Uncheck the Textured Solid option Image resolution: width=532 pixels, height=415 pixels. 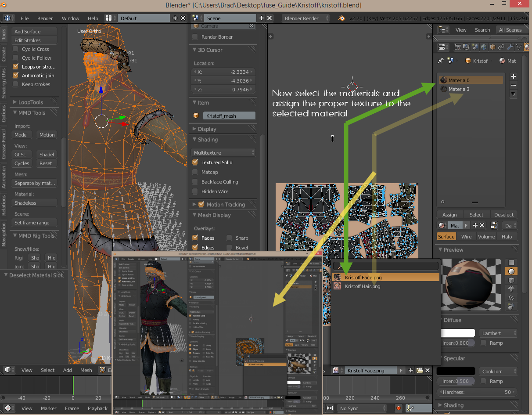[x=195, y=162]
